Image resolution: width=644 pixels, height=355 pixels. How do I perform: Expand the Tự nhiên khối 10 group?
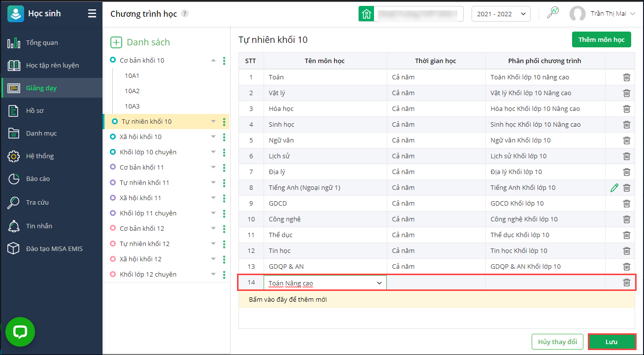pos(213,122)
